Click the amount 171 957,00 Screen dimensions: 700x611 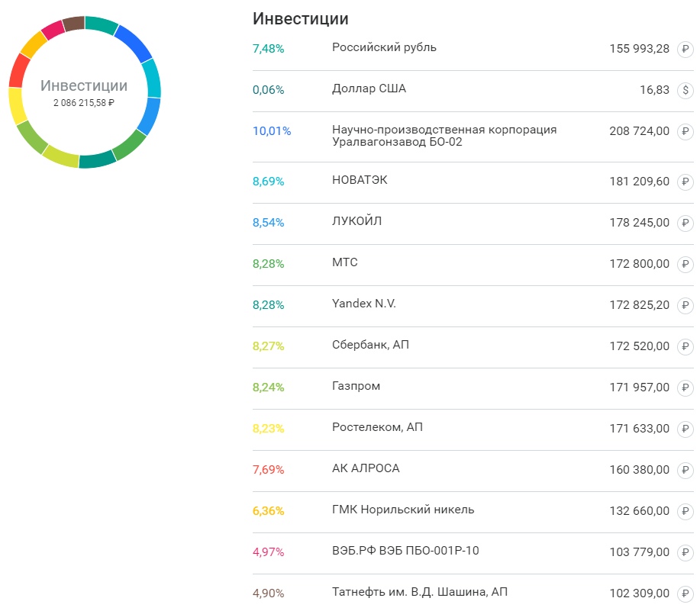(639, 388)
